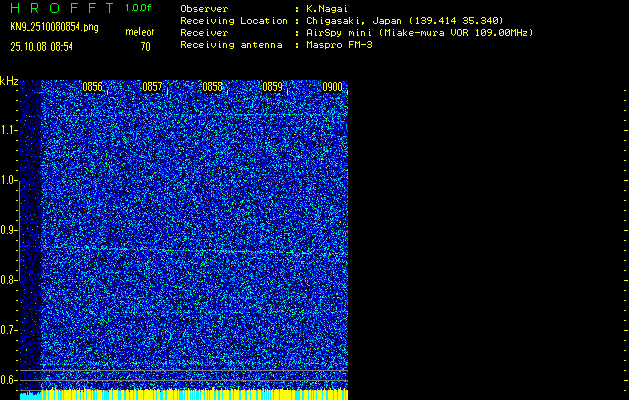Click the 0.8 frequency axis tick
629x400 pixels.
[x=9, y=280]
